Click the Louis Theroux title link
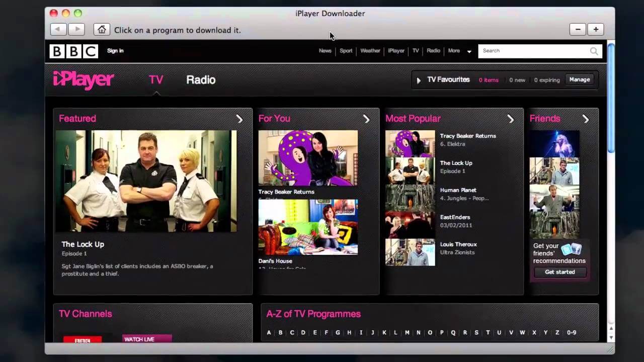Screen dimensions: 644x362 (458, 244)
